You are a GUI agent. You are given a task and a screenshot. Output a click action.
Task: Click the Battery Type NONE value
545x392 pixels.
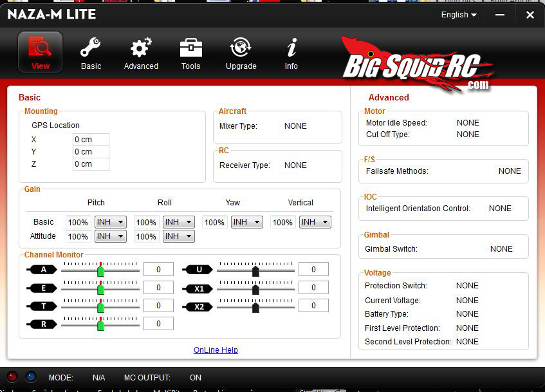pos(467,313)
